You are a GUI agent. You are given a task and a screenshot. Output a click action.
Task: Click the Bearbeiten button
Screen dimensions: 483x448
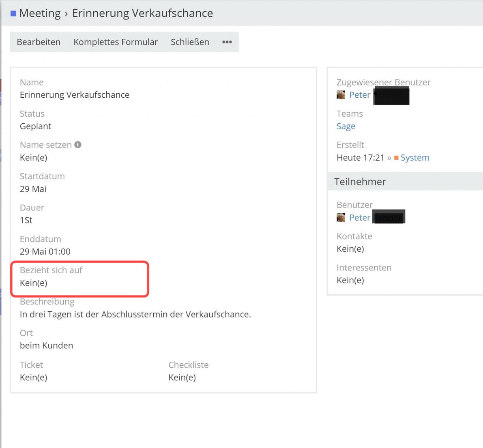(39, 42)
